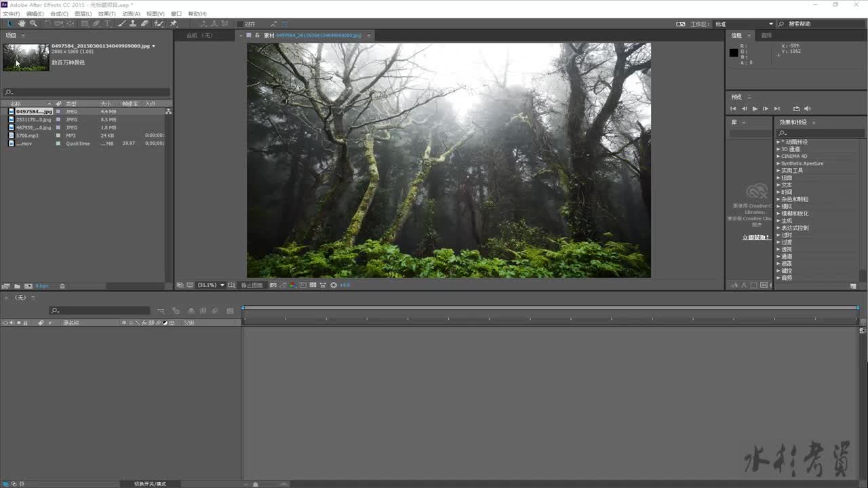Toggle the frame blending switch in timeline
The width and height of the screenshot is (868, 488).
tap(203, 310)
